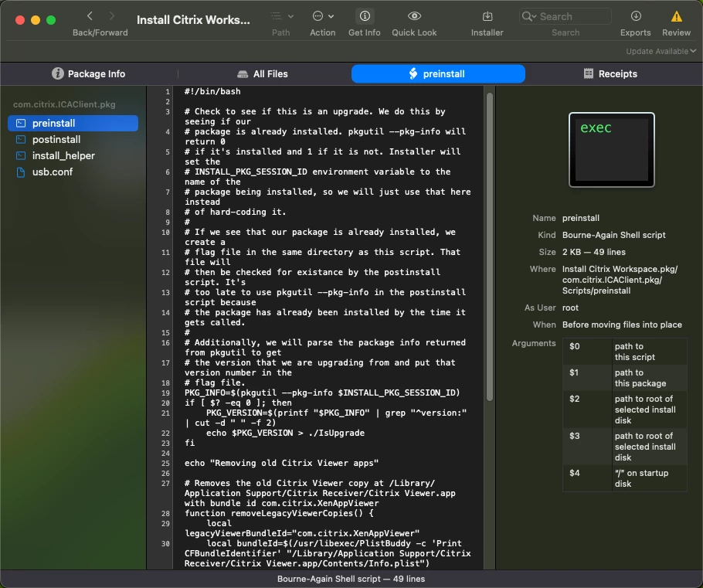
Task: Select the preinstall tab
Action: pyautogui.click(x=438, y=73)
